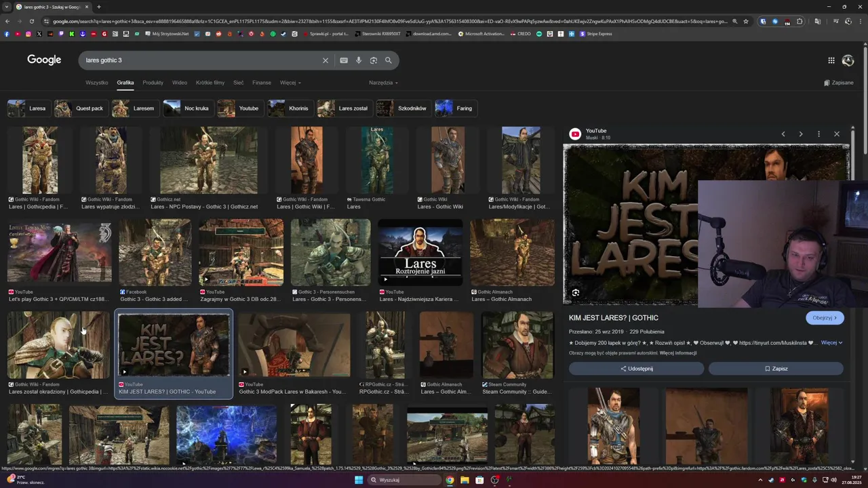Select the Lares został filter chip
868x488 pixels.
[344, 108]
